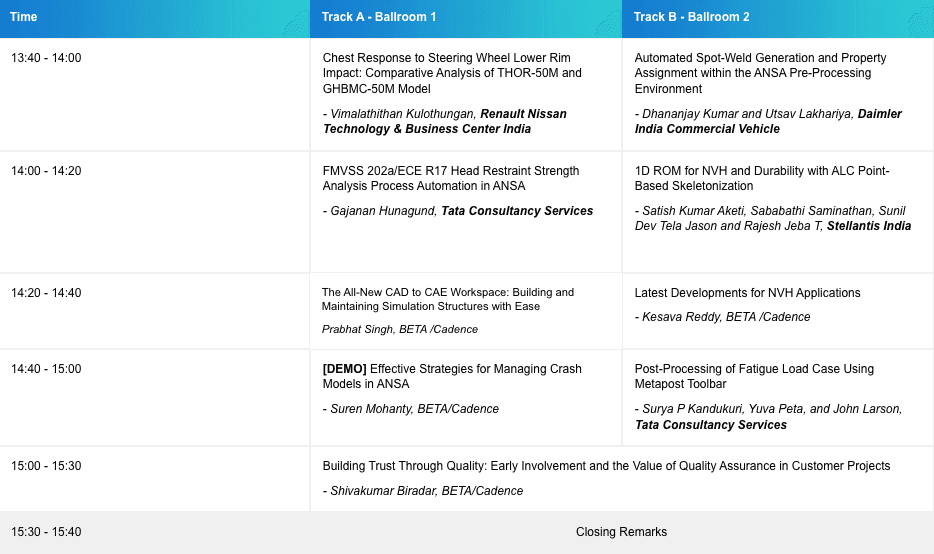Click speakers Surya P Kandukuri, Yuva Peta, John Larson
The image size is (934, 554).
point(768,417)
